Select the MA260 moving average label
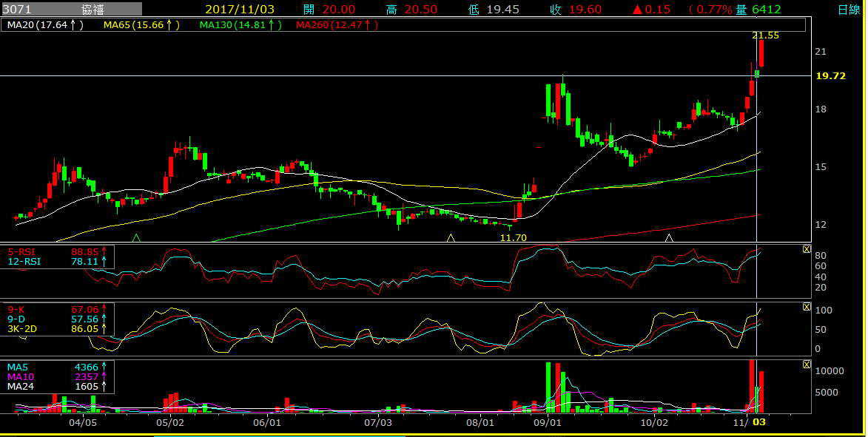This screenshot has width=868, height=437. (x=337, y=25)
